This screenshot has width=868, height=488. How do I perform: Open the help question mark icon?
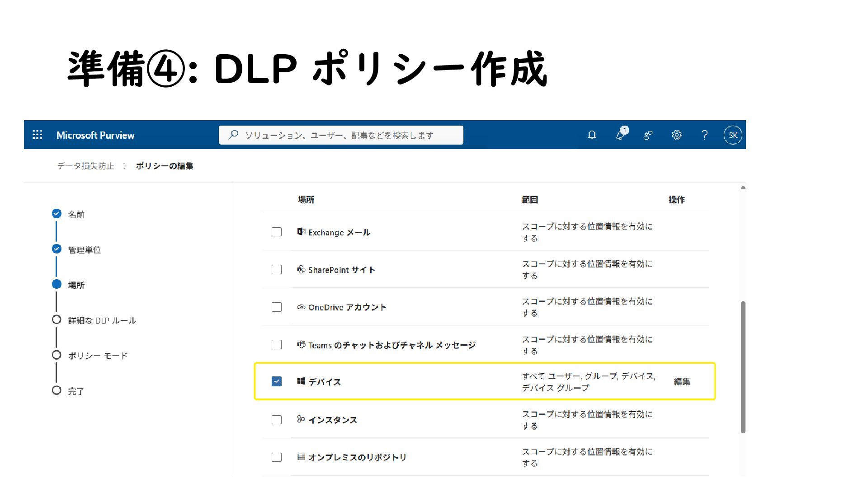(704, 135)
